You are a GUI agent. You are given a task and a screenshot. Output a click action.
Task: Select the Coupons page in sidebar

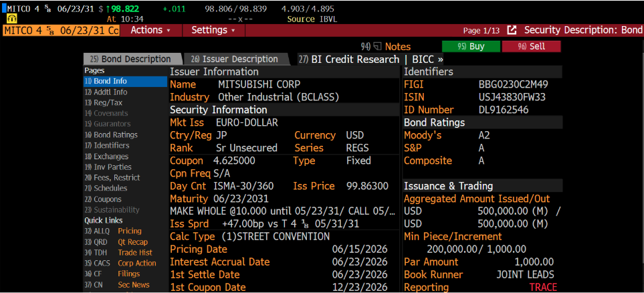point(103,199)
